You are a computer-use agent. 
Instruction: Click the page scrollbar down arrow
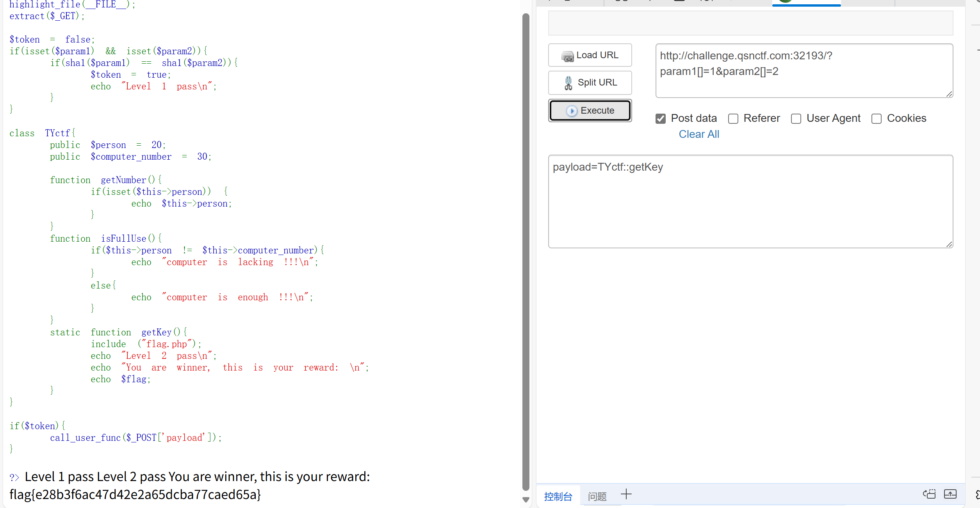click(x=526, y=500)
